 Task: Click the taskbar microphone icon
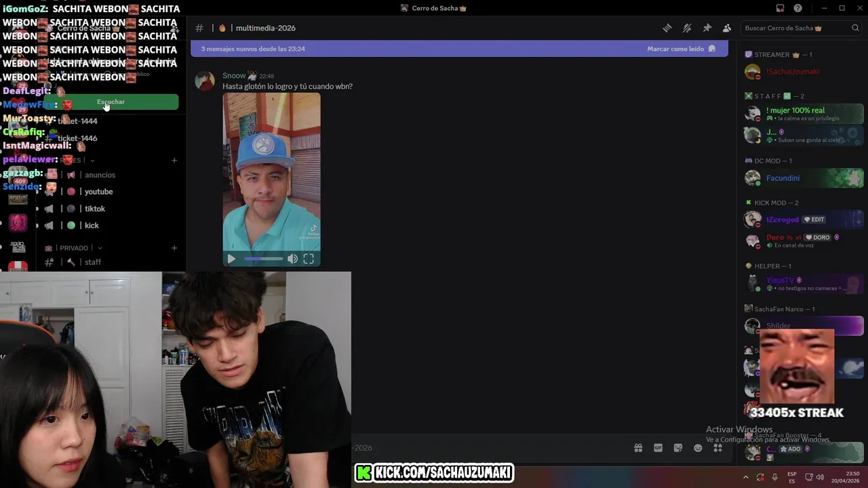click(775, 477)
